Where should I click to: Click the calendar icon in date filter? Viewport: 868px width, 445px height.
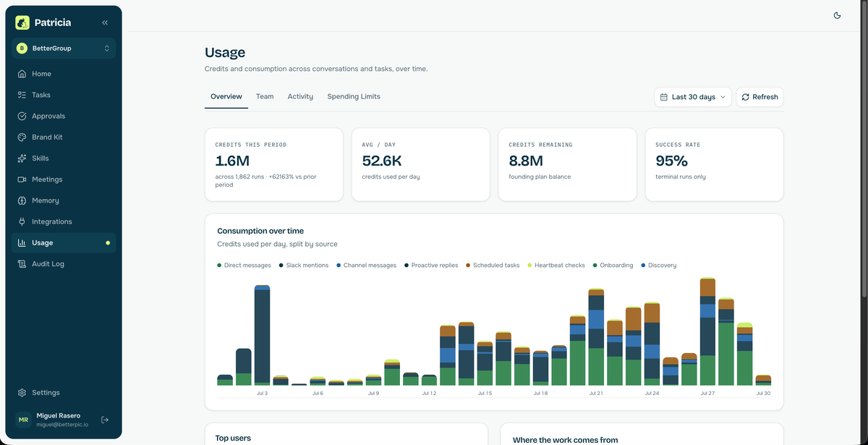(x=664, y=97)
